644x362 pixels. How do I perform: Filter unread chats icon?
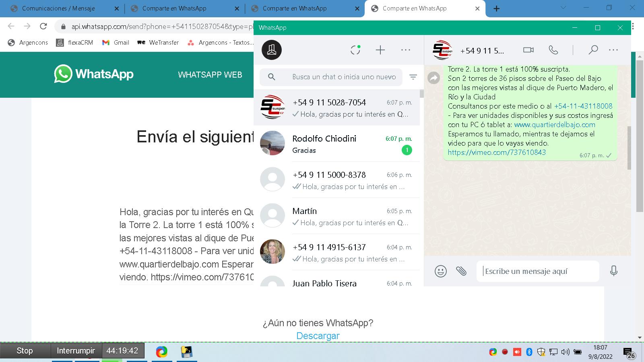pos(413,77)
